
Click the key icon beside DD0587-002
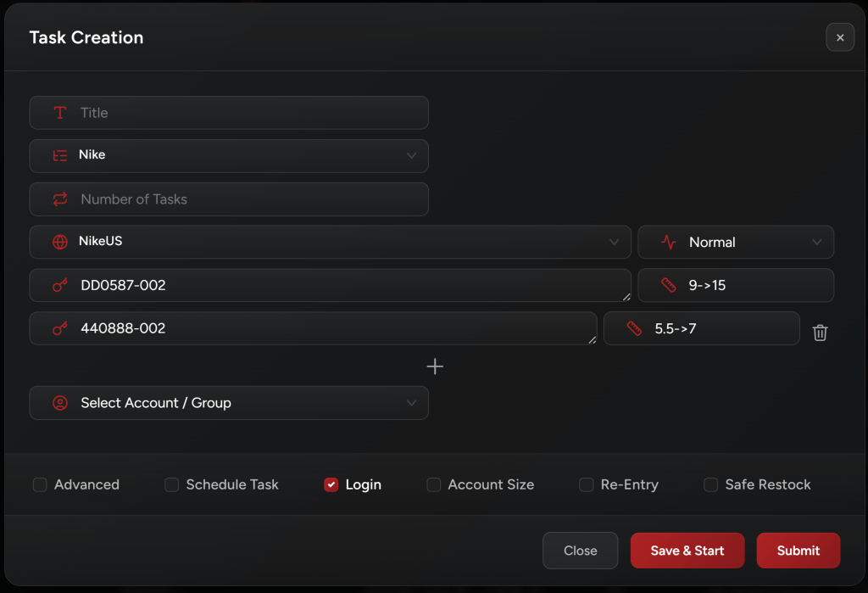click(x=60, y=286)
